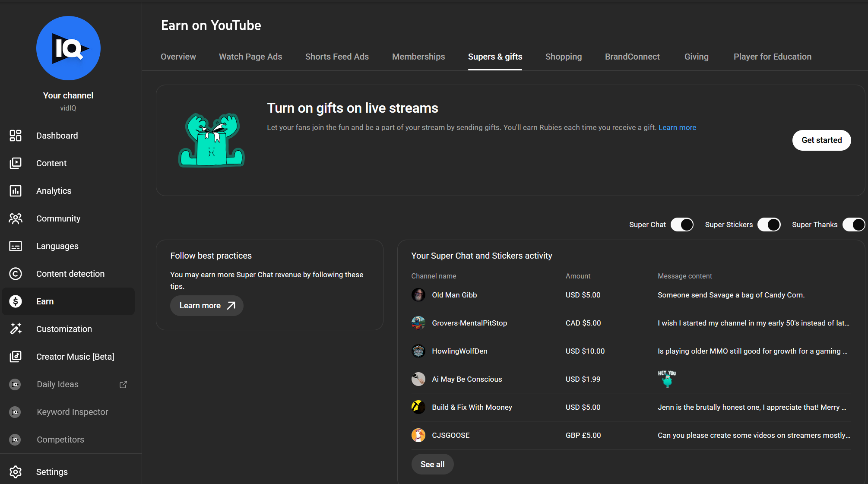Click Old Man Gibb's avatar
The height and width of the screenshot is (484, 868).
418,295
